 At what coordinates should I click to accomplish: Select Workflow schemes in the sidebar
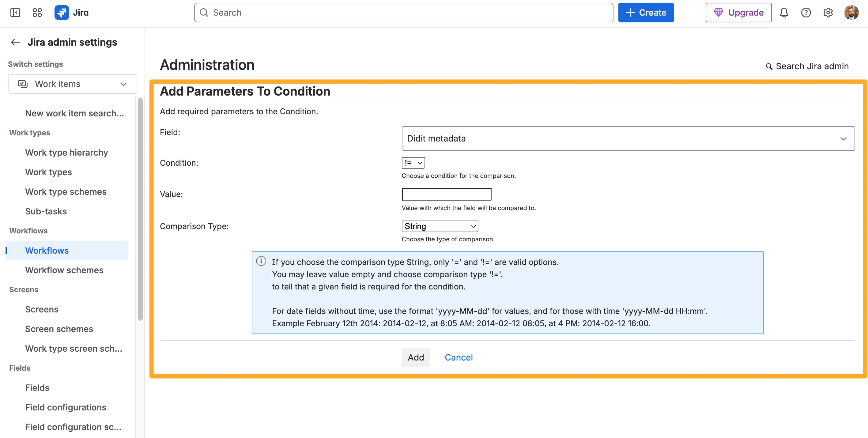[x=64, y=270]
